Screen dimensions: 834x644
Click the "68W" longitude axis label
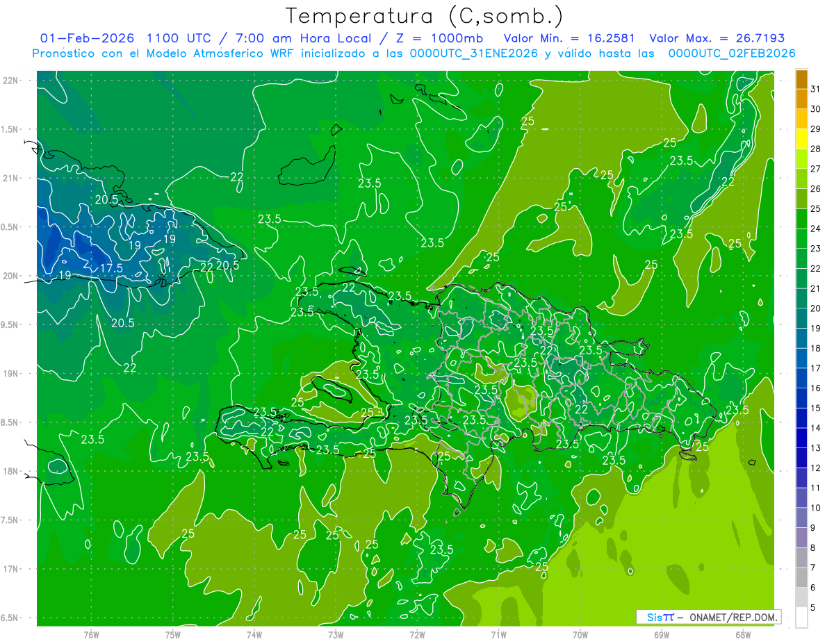743,634
